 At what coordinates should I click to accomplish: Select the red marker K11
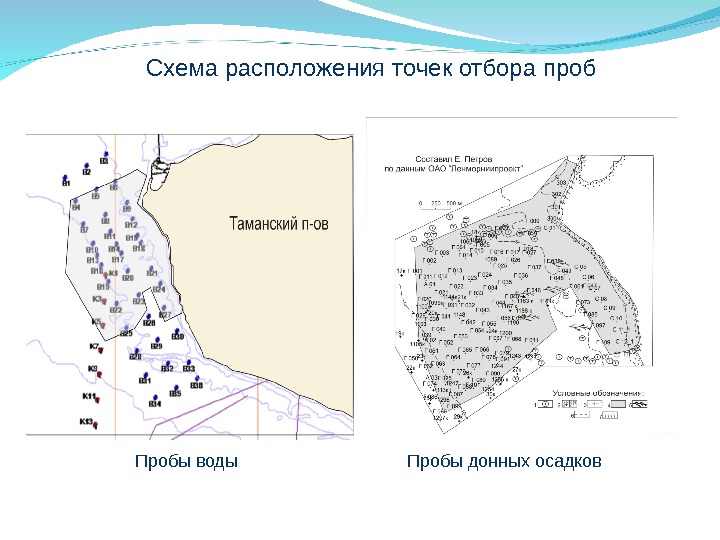point(97,400)
